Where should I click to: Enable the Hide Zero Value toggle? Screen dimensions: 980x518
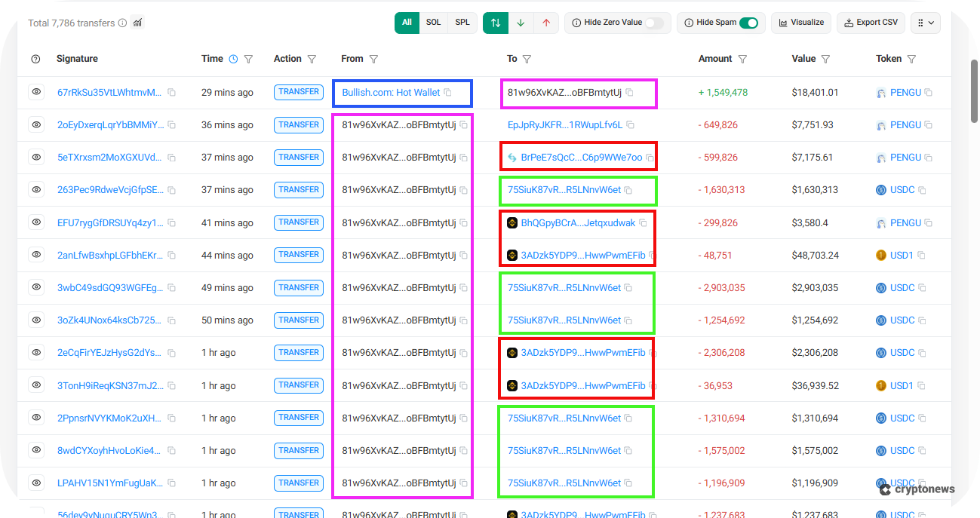(x=654, y=23)
